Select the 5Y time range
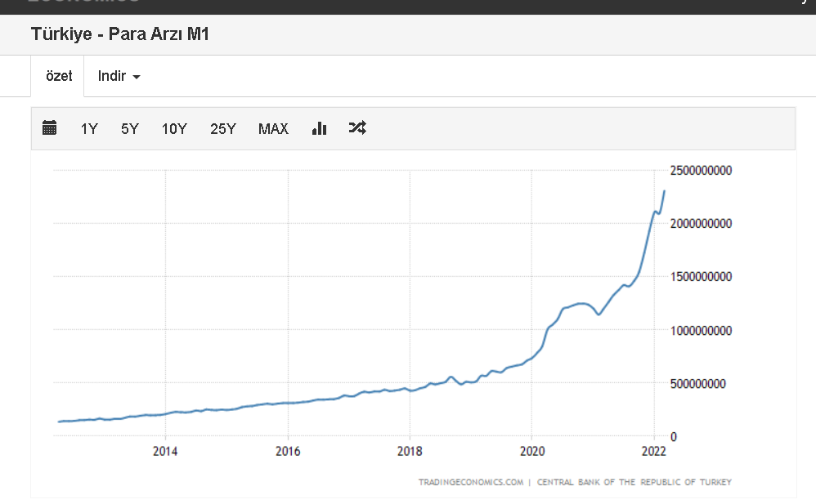816x504 pixels. (x=129, y=128)
